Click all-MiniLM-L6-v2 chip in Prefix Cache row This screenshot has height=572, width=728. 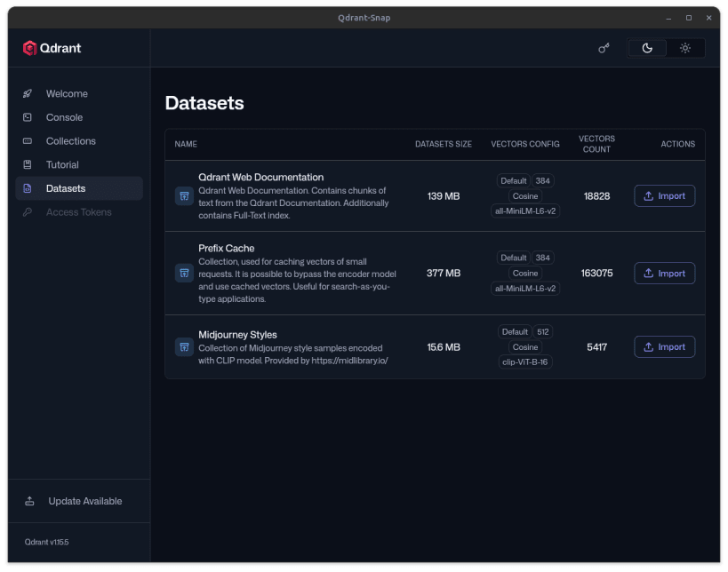tap(525, 289)
